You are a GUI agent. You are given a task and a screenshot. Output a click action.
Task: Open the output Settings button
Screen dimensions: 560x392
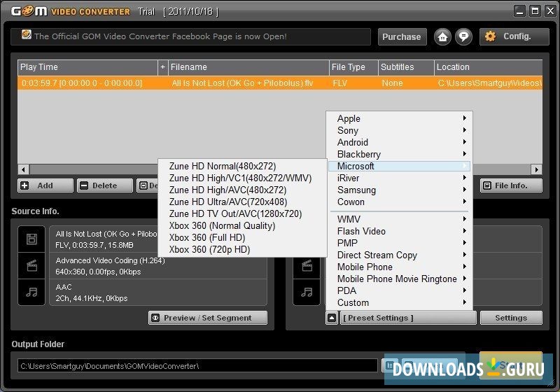[x=511, y=318]
